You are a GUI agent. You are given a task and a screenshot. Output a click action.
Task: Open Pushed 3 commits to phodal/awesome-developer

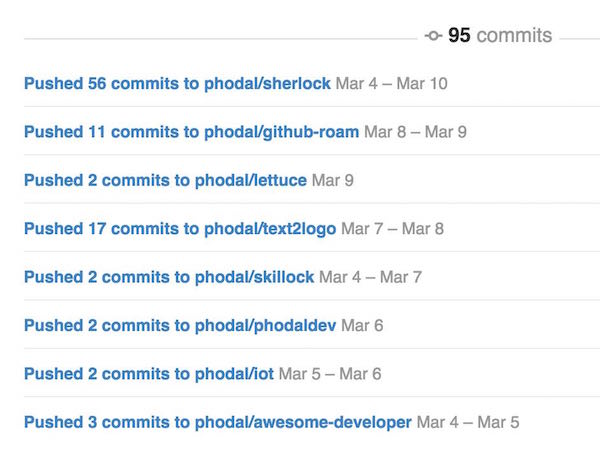(x=217, y=422)
